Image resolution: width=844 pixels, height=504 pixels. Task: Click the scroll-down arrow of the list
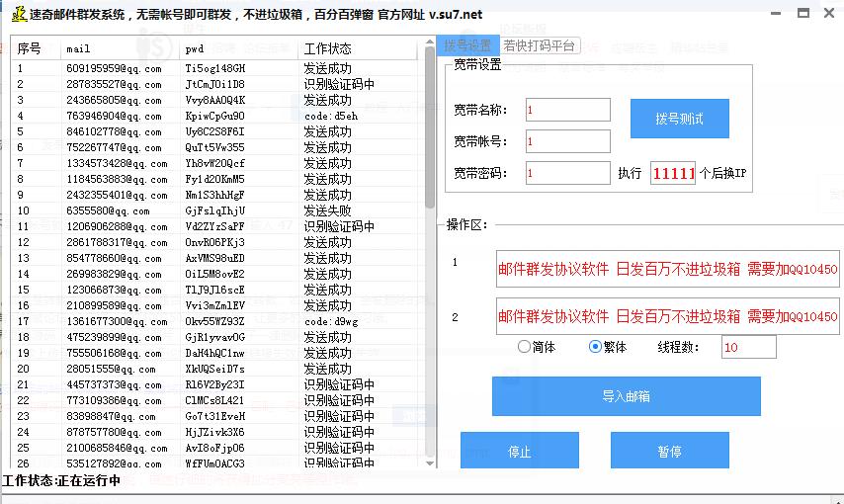(430, 462)
